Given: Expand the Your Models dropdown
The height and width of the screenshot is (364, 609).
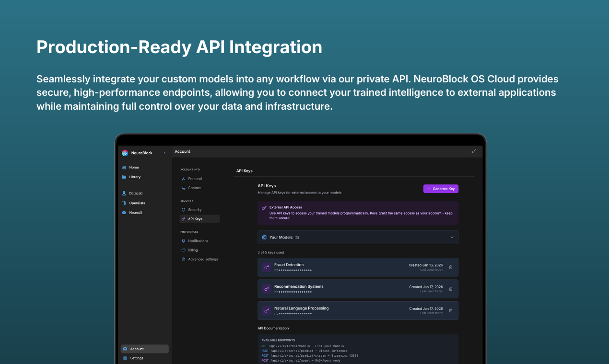Looking at the screenshot, I should tap(358, 237).
